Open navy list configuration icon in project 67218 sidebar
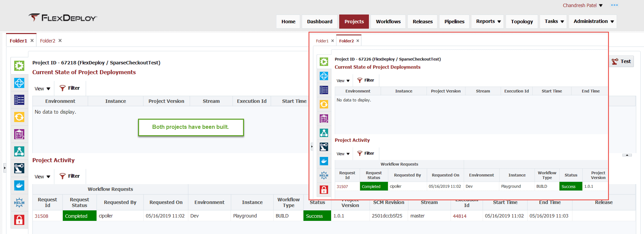 point(19,100)
